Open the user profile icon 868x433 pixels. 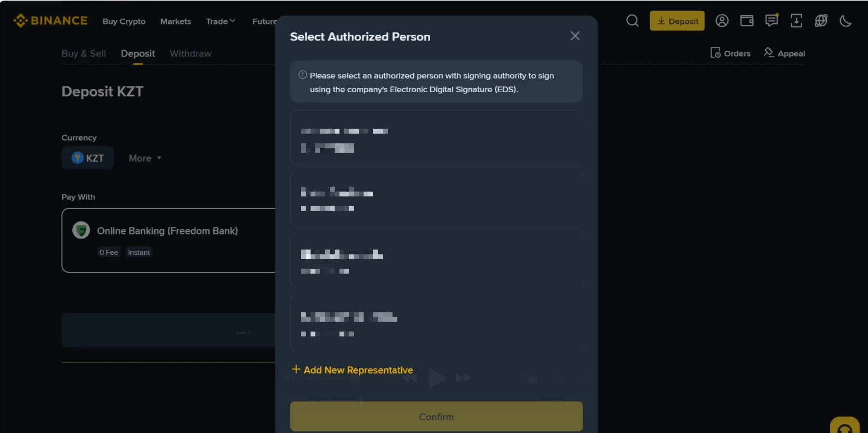(722, 21)
